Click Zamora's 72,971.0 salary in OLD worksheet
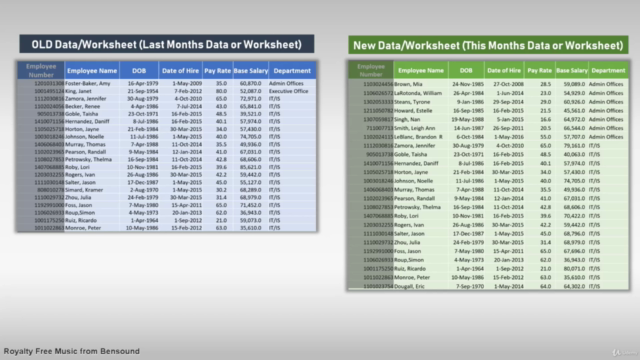The width and height of the screenshot is (640, 360). tap(251, 99)
